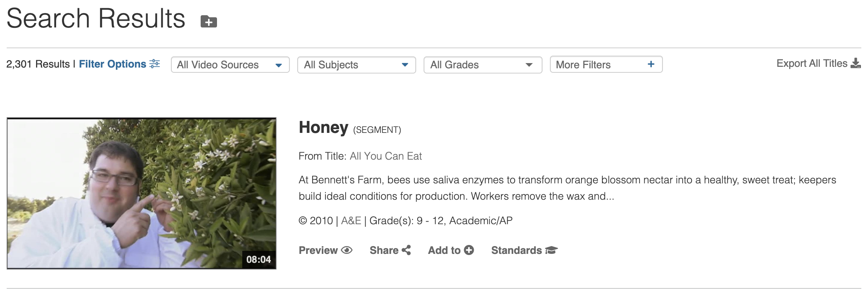Click the Preview eye icon
Screen dimensions: 868x291
click(x=347, y=250)
